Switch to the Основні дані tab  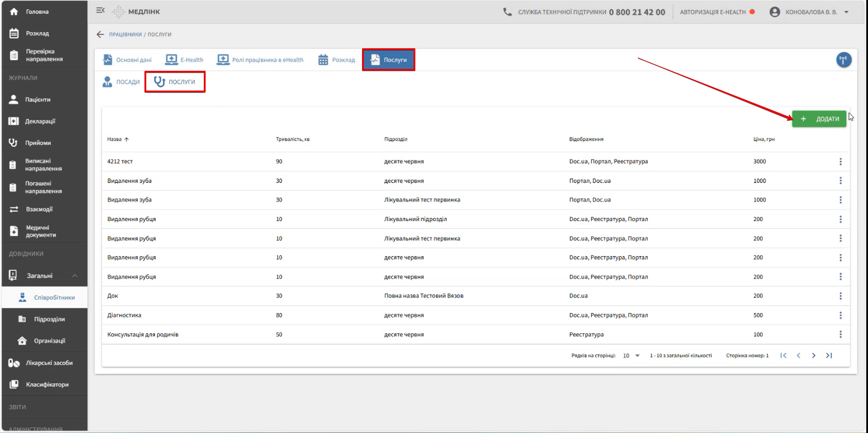click(127, 60)
